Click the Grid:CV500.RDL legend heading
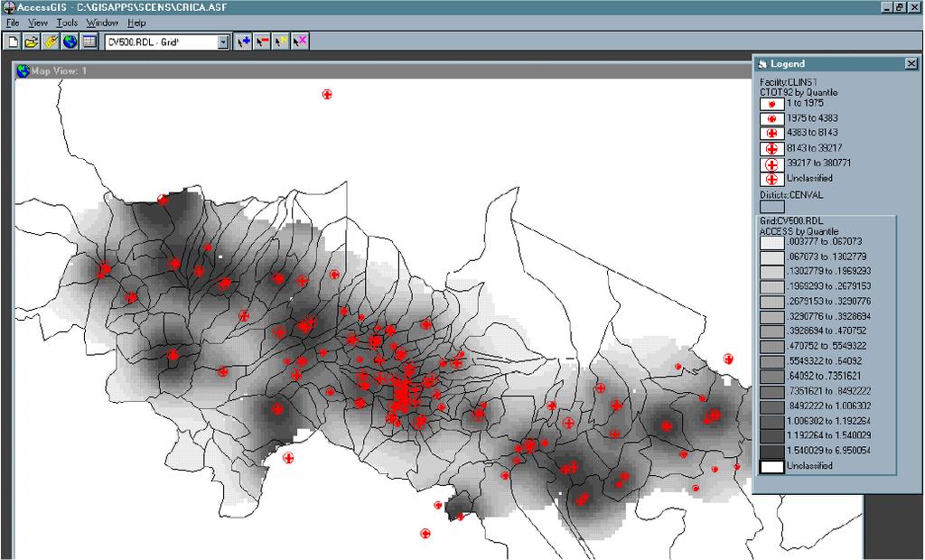The height and width of the screenshot is (560, 925). [x=791, y=221]
